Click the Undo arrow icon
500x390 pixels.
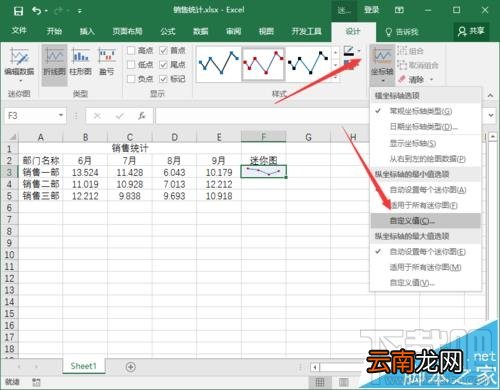[37, 11]
